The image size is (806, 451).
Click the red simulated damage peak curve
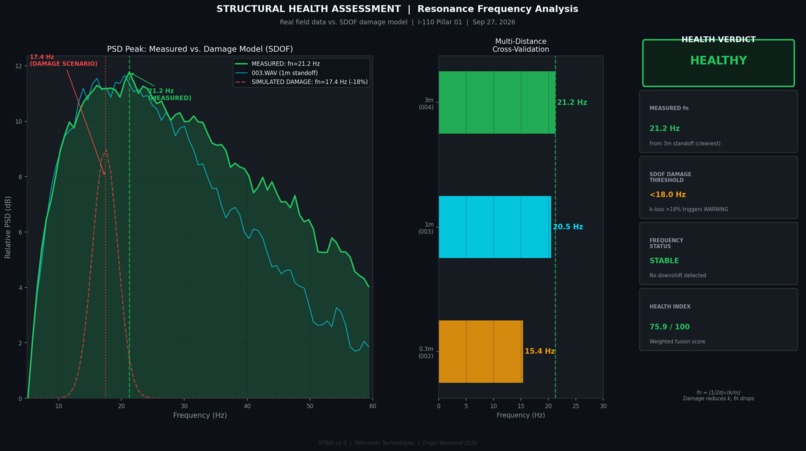[105, 151]
